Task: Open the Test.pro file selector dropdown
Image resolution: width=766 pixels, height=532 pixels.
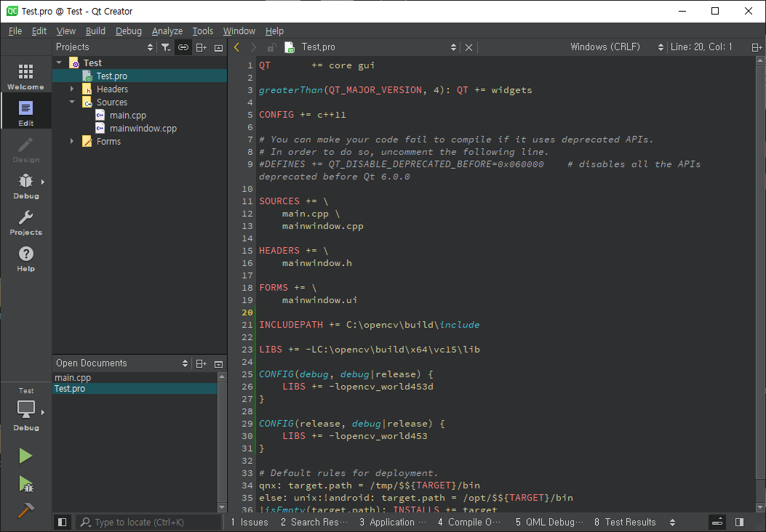Action: (x=378, y=47)
